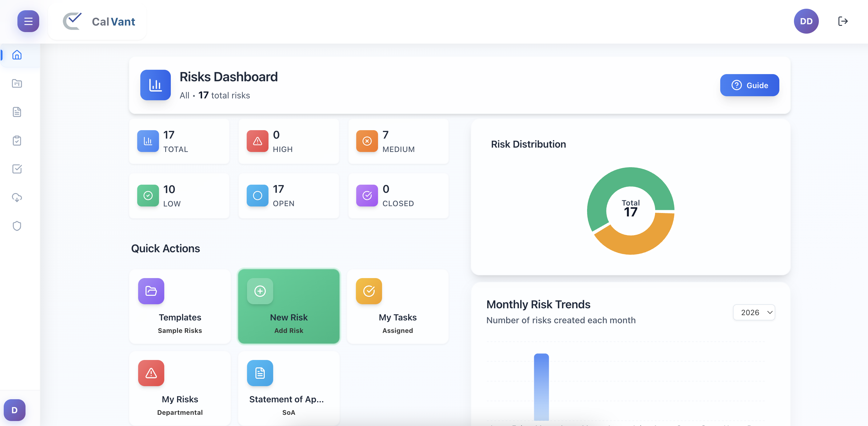This screenshot has width=868, height=426.
Task: Open the Statement of Applicability card
Action: pyautogui.click(x=289, y=388)
